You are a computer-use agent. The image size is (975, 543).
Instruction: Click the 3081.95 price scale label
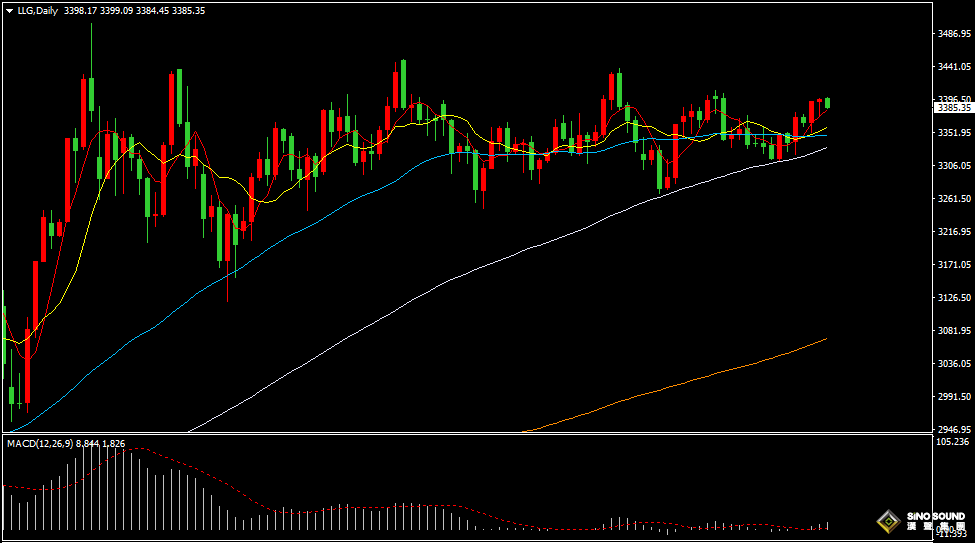pos(954,330)
